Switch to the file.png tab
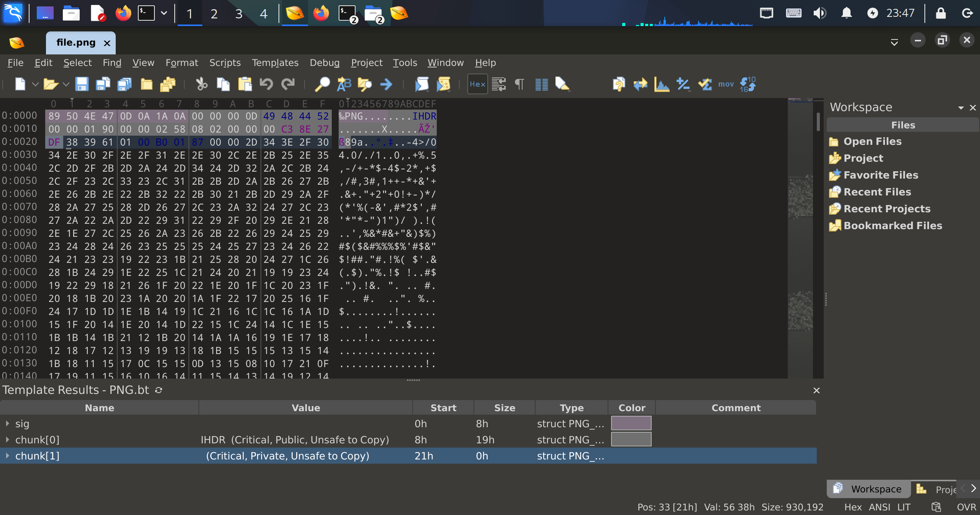980x515 pixels. coord(76,43)
